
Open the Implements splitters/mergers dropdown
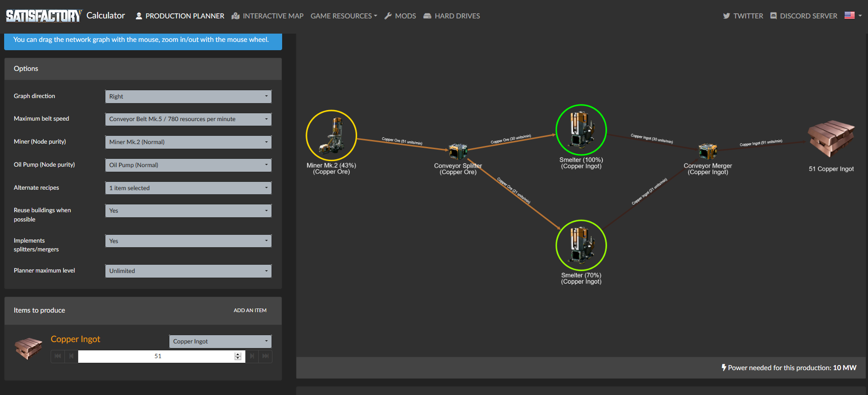188,241
